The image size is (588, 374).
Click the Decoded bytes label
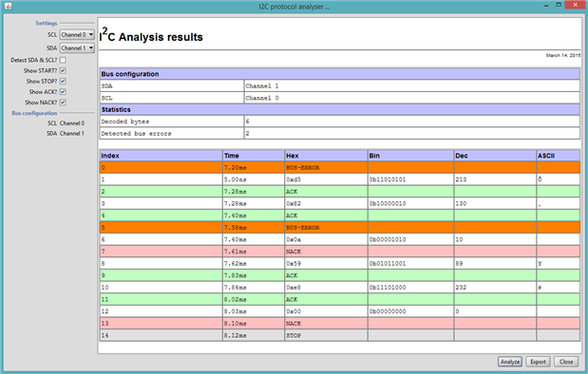124,122
